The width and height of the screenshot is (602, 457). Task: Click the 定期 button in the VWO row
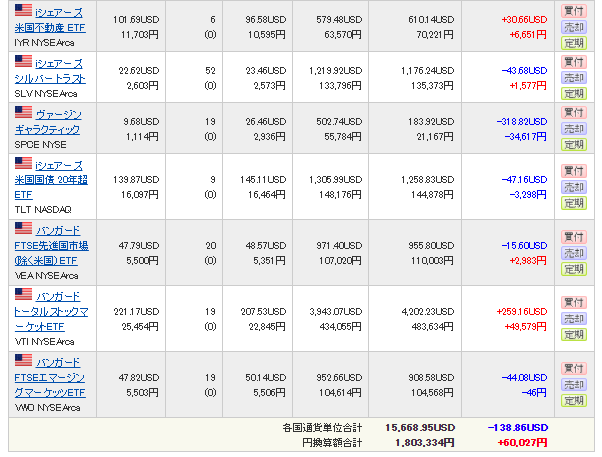point(574,401)
